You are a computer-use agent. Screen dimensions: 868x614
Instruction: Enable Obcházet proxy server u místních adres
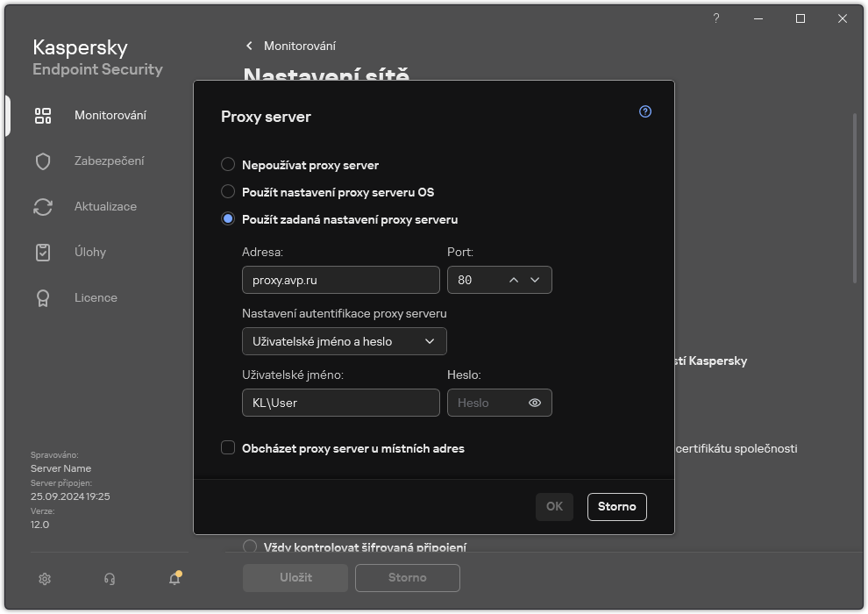[228, 448]
